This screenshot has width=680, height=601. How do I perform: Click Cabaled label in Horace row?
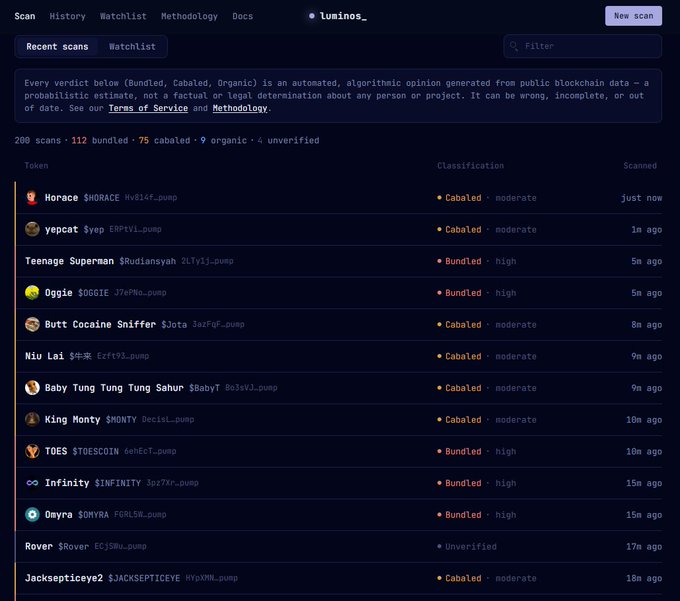tap(463, 198)
